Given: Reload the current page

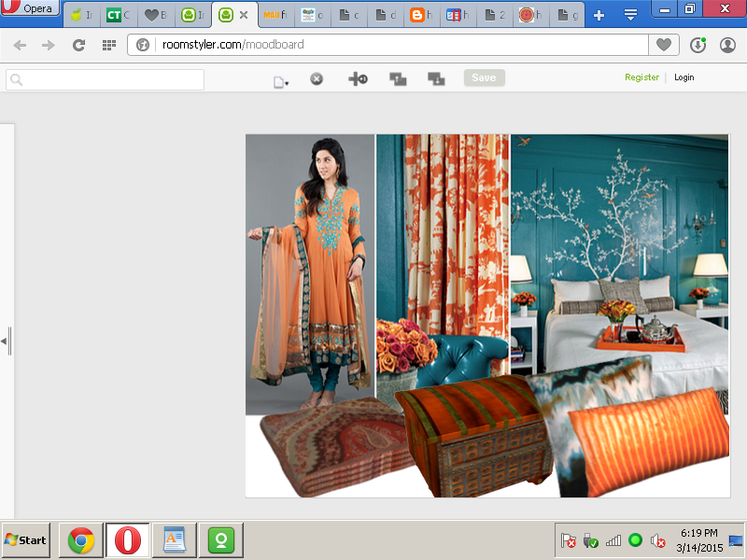Looking at the screenshot, I should (x=78, y=45).
